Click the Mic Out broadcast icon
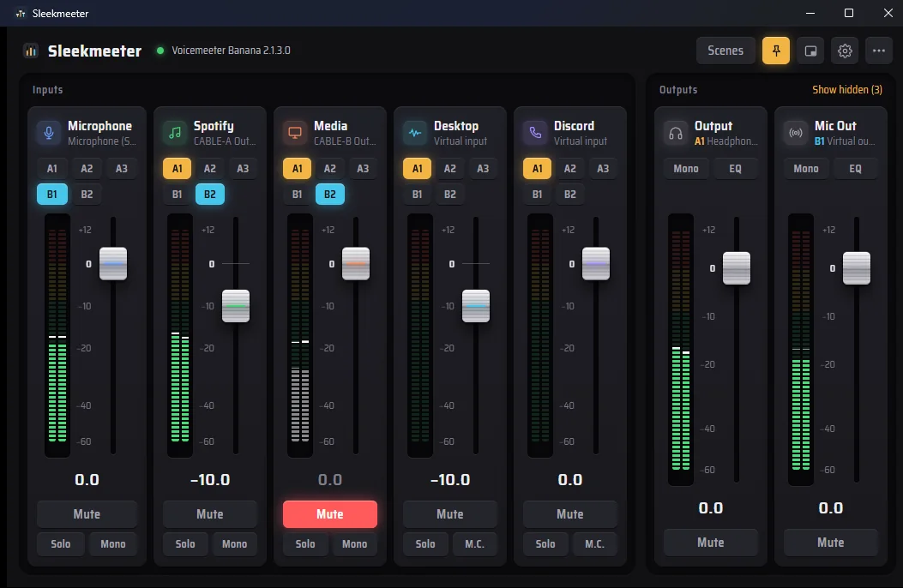 click(x=796, y=133)
